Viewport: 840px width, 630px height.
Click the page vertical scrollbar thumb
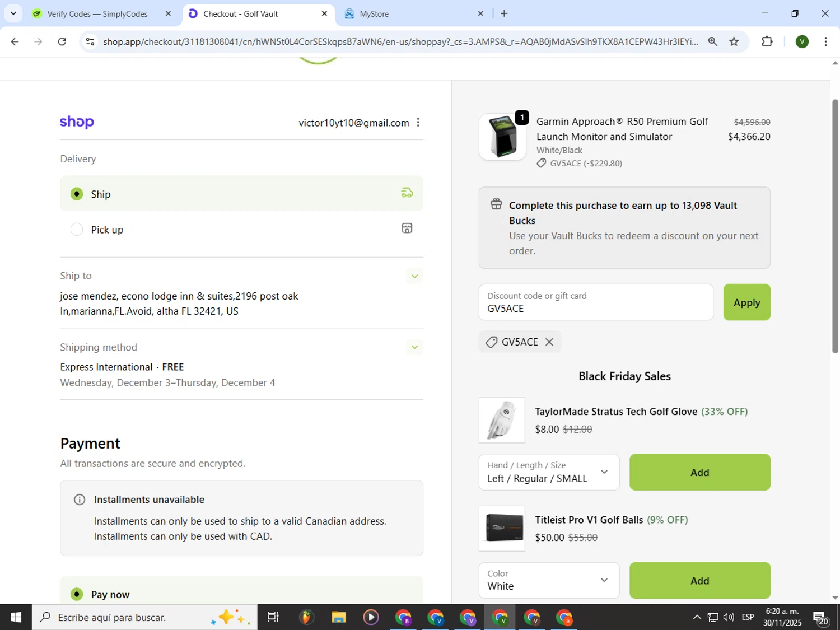click(x=835, y=226)
